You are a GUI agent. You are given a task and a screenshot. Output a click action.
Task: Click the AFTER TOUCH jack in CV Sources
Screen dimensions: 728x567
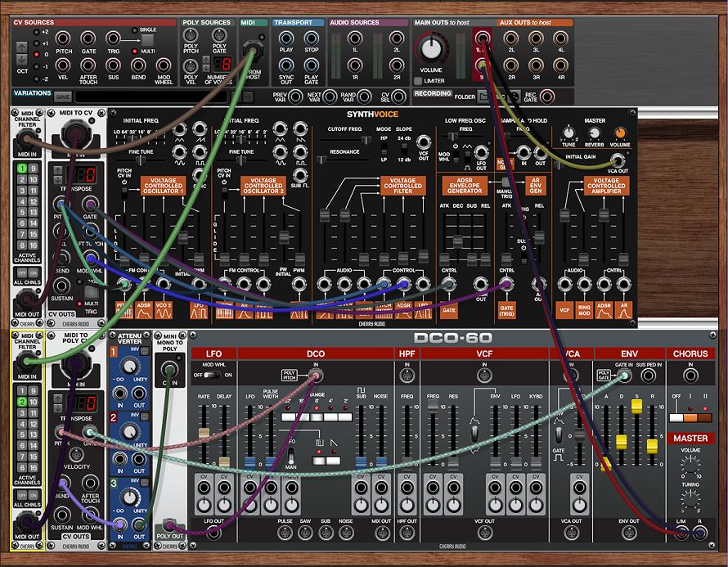[x=88, y=65]
